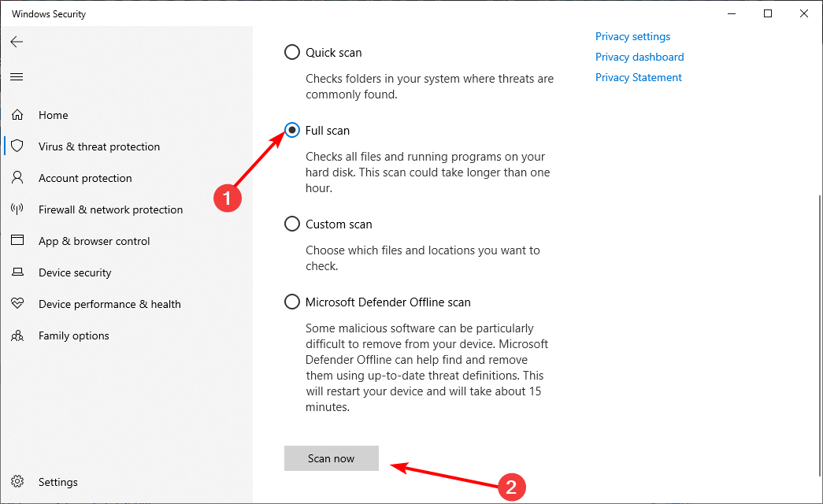Image resolution: width=823 pixels, height=504 pixels.
Task: Click the back arrow icon
Action: (17, 42)
